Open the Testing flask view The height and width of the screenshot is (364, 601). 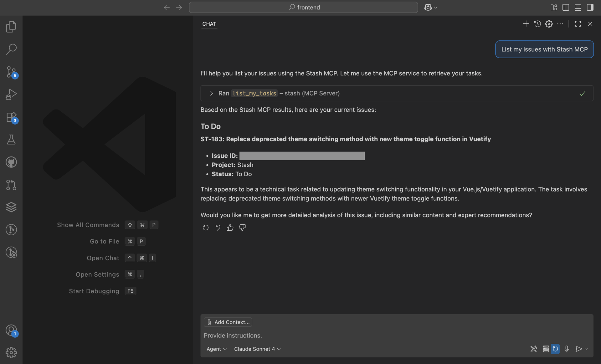tap(11, 140)
